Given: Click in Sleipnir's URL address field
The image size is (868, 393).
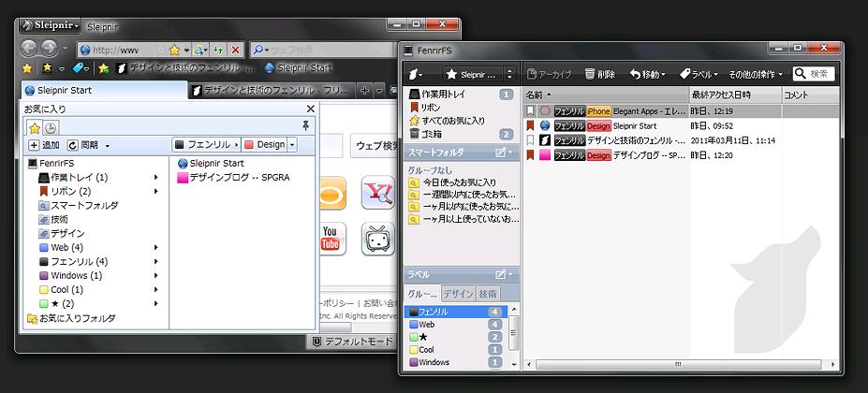Looking at the screenshot, I should (x=122, y=50).
